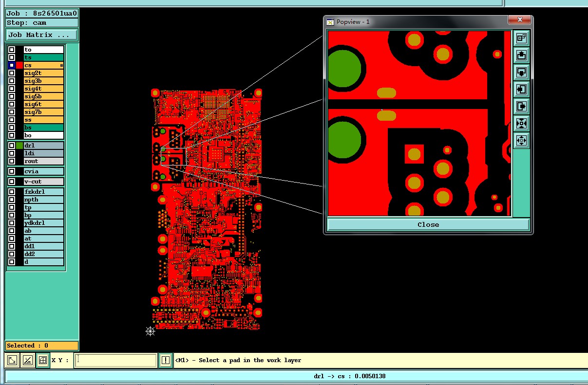Viewport: 588px width, 385px height.
Task: Select the v-cut layer row
Action: [x=36, y=182]
